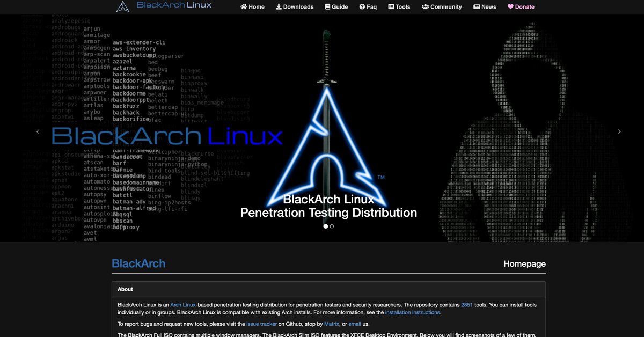Image resolution: width=644 pixels, height=337 pixels.
Task: Visit the issue tracker link
Action: pos(261,324)
